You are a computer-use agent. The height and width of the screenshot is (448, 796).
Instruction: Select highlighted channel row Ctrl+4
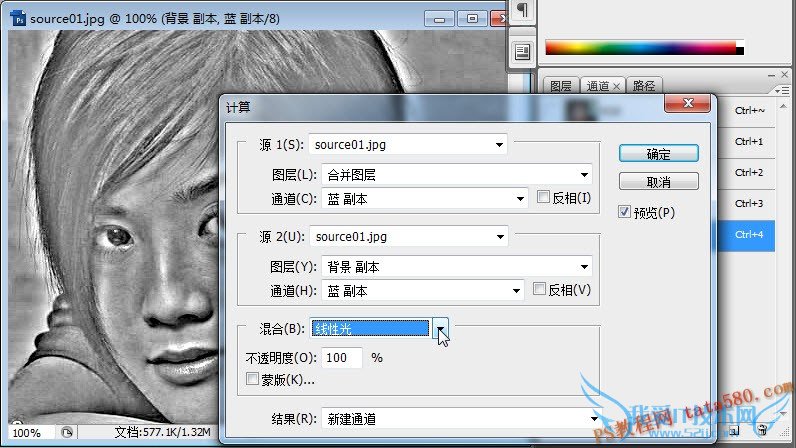(746, 235)
